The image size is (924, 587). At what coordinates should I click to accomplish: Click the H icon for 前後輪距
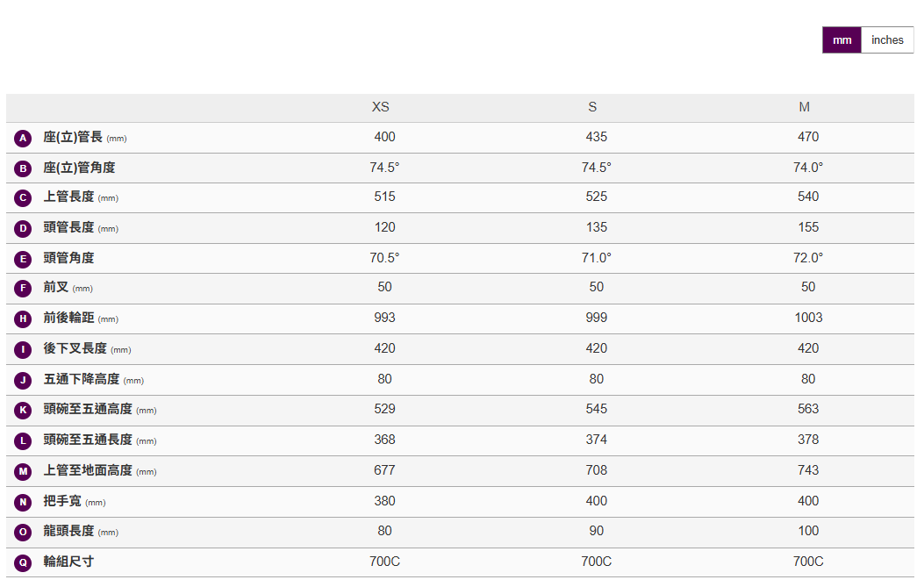tap(24, 319)
